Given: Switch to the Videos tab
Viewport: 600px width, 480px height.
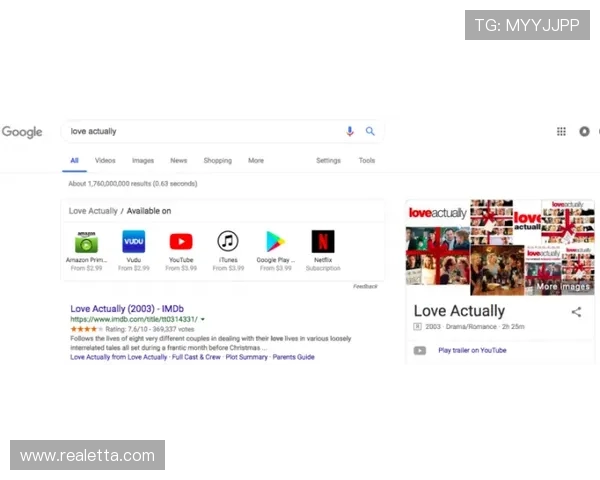Looking at the screenshot, I should [105, 160].
